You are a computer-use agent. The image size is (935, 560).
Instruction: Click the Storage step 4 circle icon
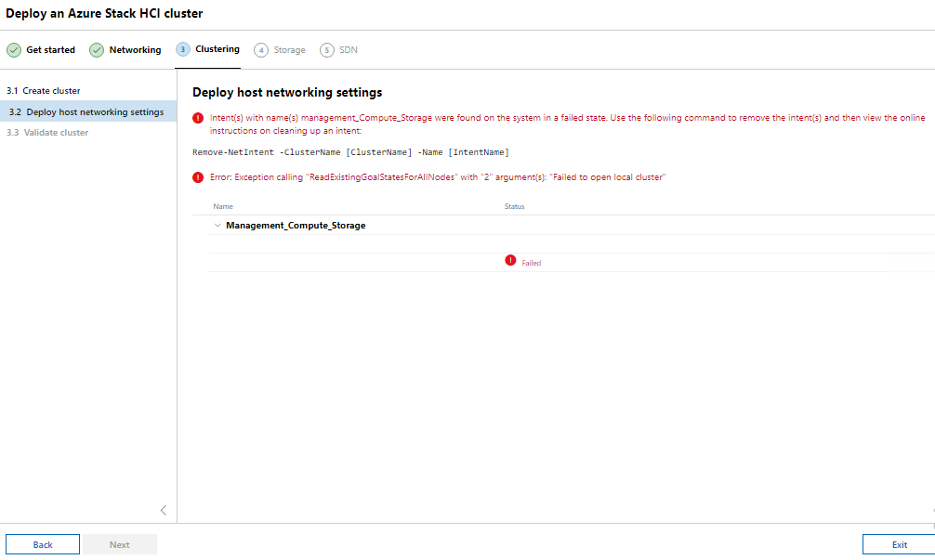(x=261, y=50)
